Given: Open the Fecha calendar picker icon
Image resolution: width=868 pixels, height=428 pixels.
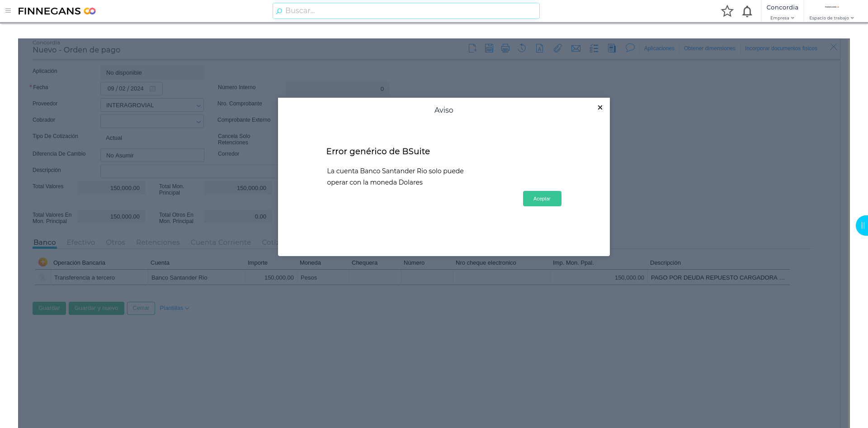Looking at the screenshot, I should click(x=153, y=89).
